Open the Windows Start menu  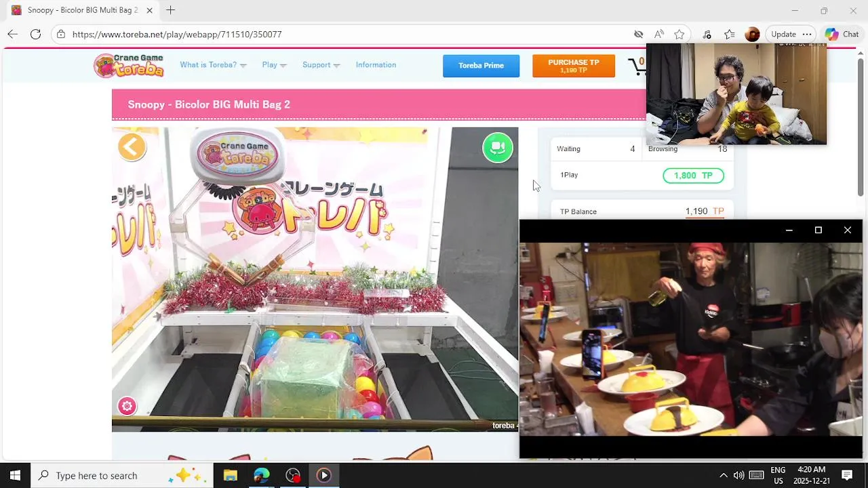click(15, 475)
